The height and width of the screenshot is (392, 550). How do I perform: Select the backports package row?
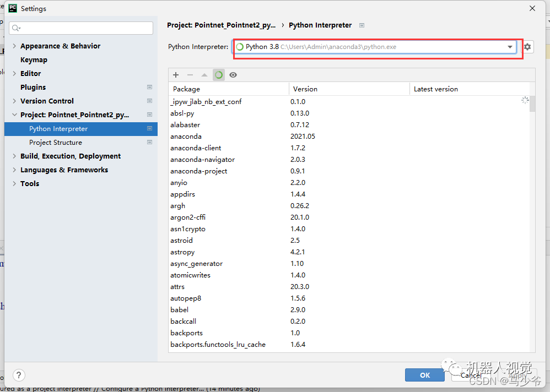point(349,333)
